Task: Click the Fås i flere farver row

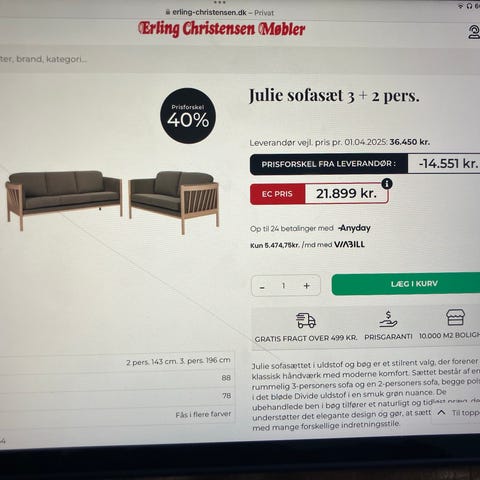Action: pos(117,414)
